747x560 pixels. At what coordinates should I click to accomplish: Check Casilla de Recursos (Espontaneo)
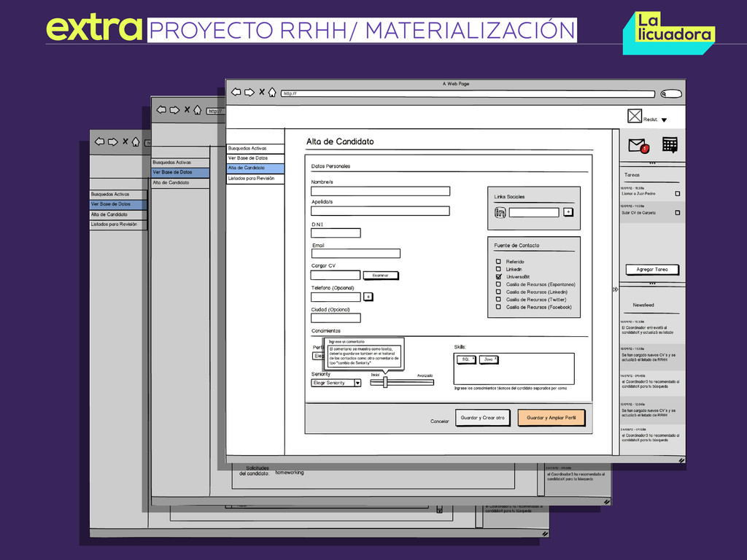[x=498, y=284]
